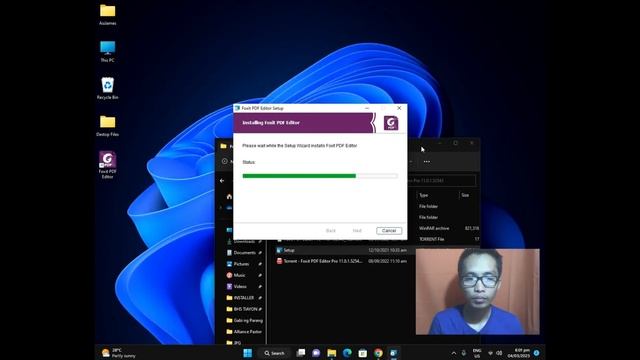
Task: Sort by the Type column header
Action: pyautogui.click(x=424, y=195)
